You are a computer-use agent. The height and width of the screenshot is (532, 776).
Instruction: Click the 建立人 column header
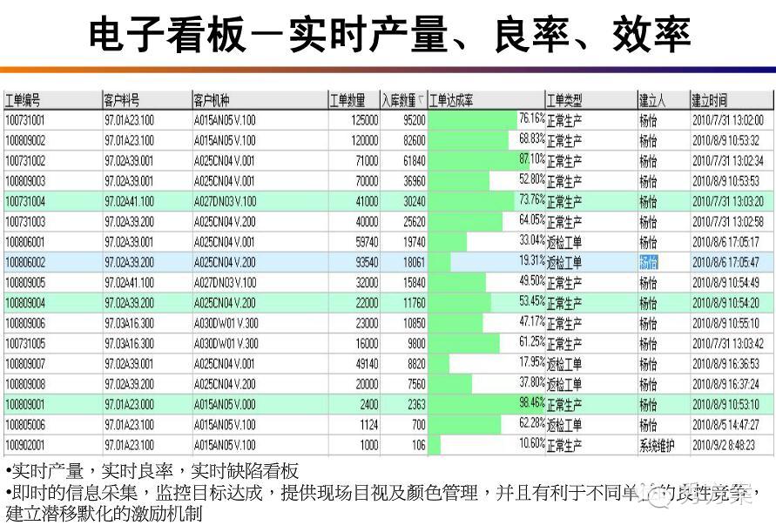pos(653,100)
